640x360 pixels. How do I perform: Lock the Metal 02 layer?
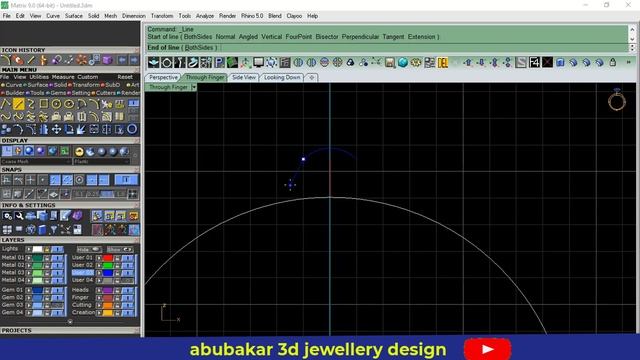pos(47,265)
